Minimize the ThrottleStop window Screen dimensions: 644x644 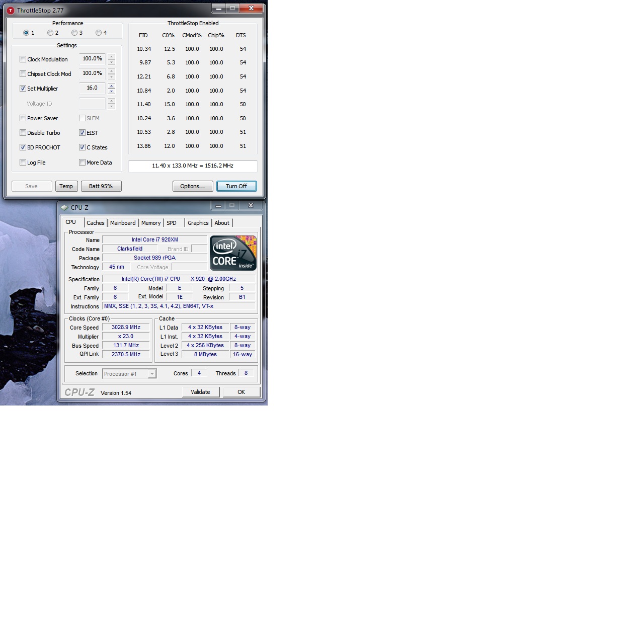coord(218,9)
